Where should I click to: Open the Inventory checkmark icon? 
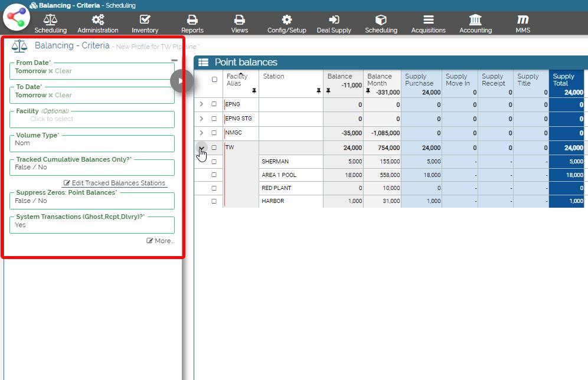click(145, 20)
